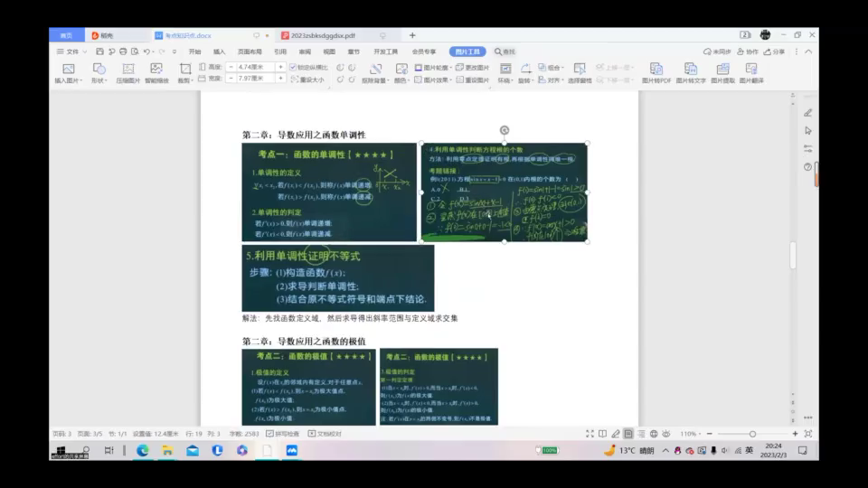
Task: Click the settings sliders icon in right sidebar
Action: 808,149
